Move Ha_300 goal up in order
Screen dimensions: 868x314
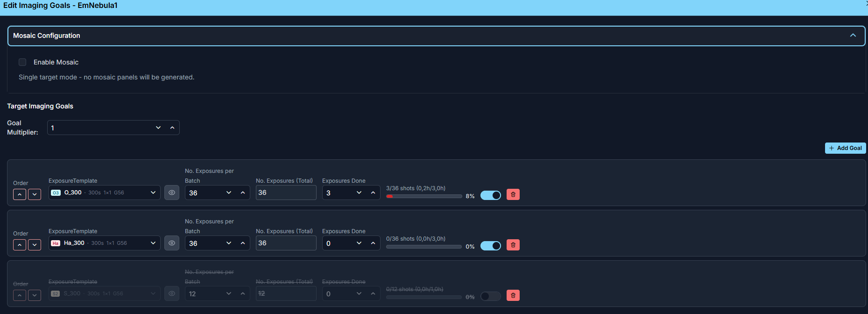pyautogui.click(x=20, y=245)
